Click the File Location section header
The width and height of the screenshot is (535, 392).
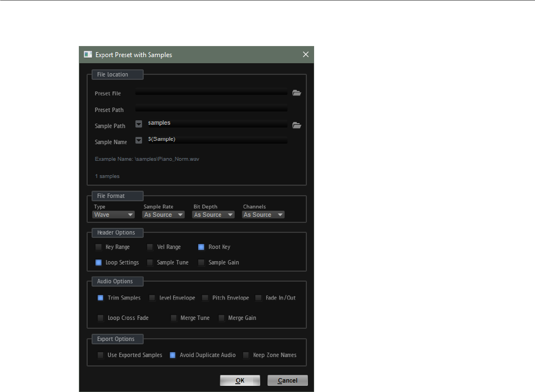[x=117, y=74]
